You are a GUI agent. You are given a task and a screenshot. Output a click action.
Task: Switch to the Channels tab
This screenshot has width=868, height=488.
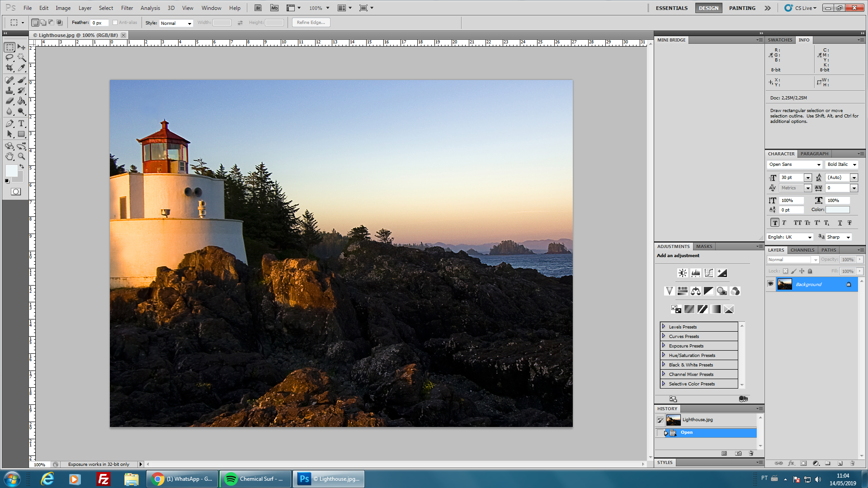802,250
